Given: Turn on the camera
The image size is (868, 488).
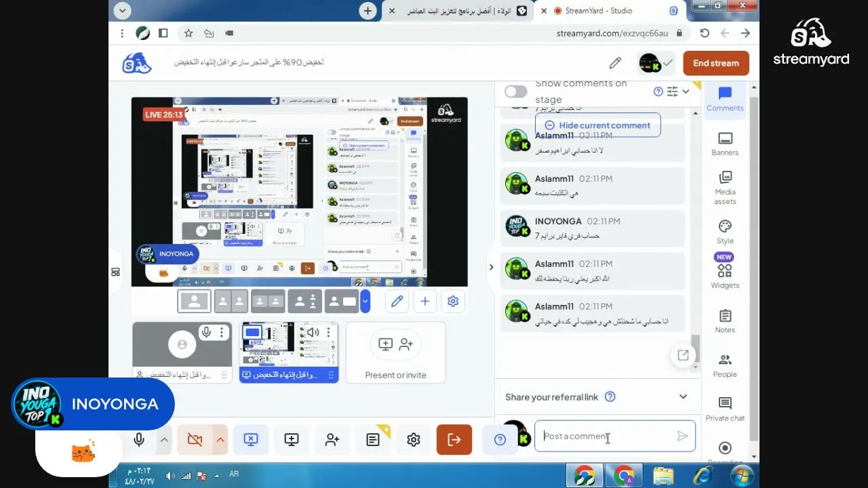Looking at the screenshot, I should pos(195,440).
